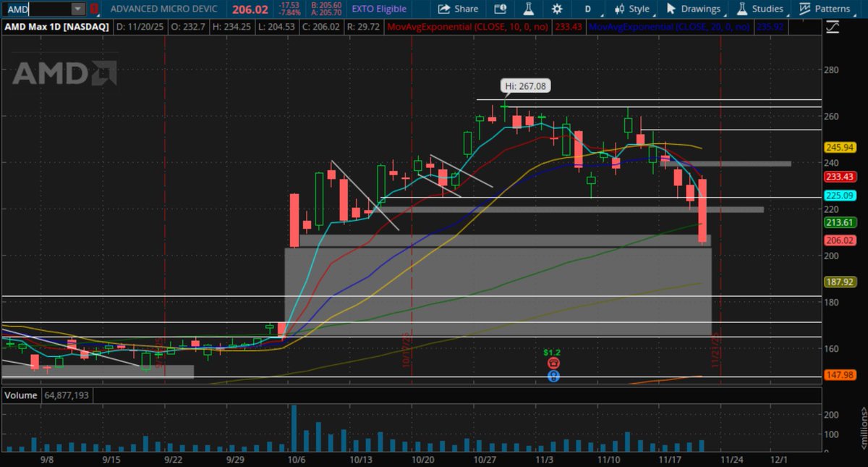Viewport: 868px width, 467px height.
Task: Click the red 233.43 price axis label
Action: 841,177
